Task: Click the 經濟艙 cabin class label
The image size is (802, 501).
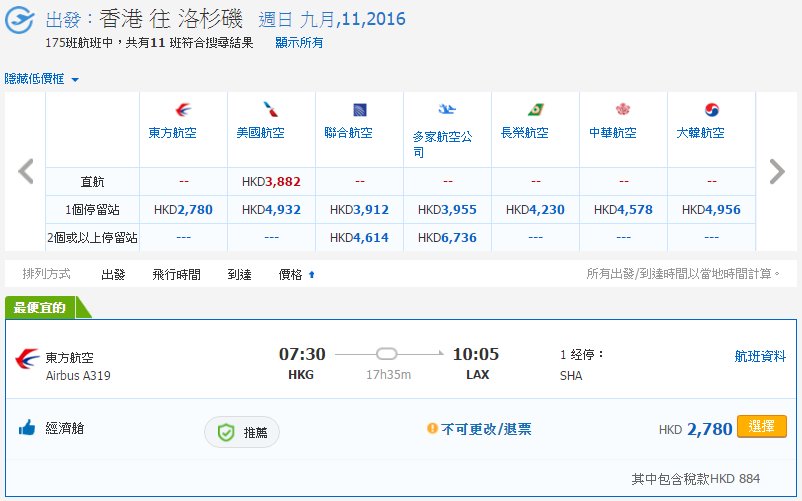Action: click(64, 428)
